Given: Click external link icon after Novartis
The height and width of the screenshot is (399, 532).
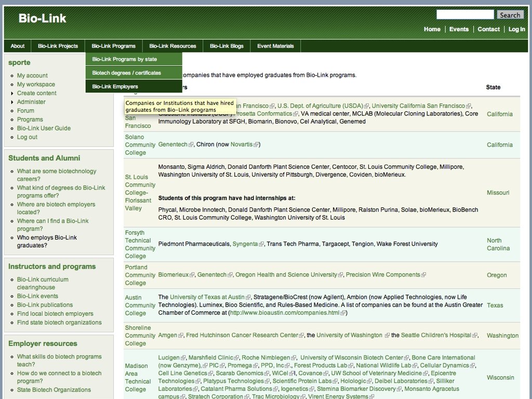Looking at the screenshot, I should pyautogui.click(x=256, y=144).
